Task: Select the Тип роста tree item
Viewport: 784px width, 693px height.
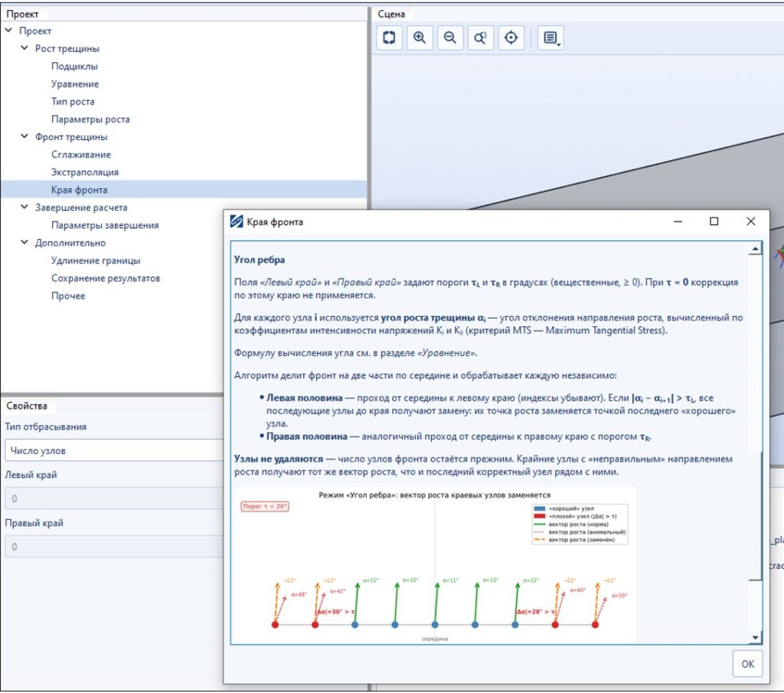Action: tap(73, 102)
